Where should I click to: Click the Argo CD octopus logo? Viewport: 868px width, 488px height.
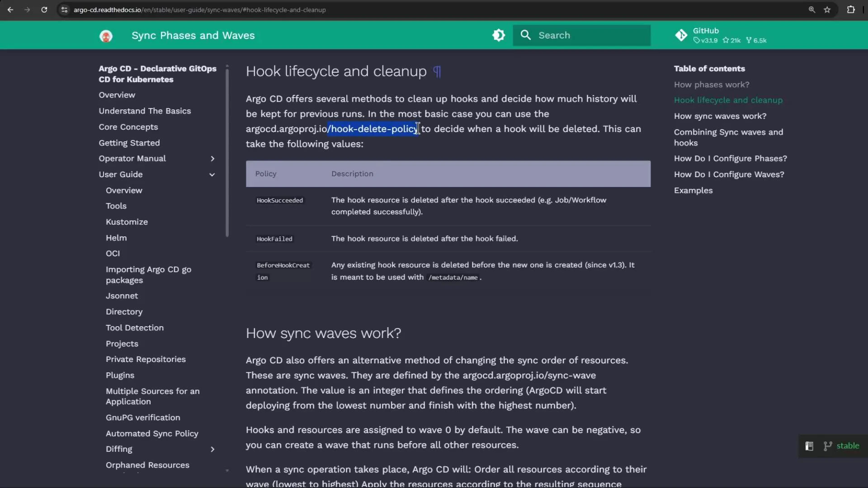pyautogui.click(x=106, y=36)
